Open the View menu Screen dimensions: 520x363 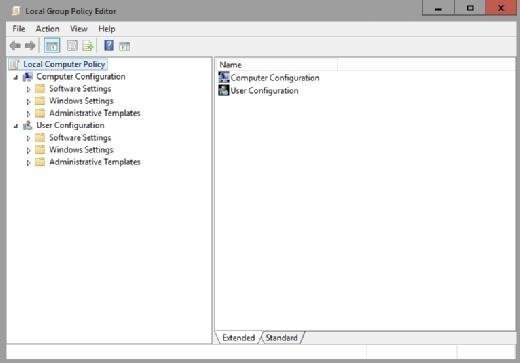point(79,29)
